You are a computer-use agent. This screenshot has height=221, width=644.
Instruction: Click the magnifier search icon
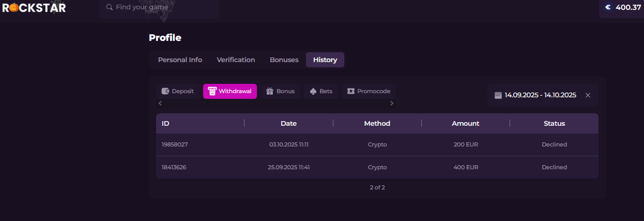(x=109, y=8)
